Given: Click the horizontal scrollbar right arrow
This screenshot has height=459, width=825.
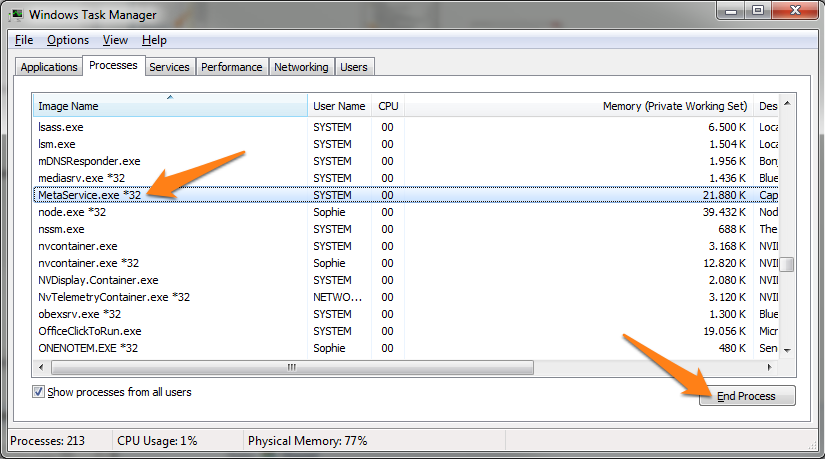Looking at the screenshot, I should click(770, 367).
